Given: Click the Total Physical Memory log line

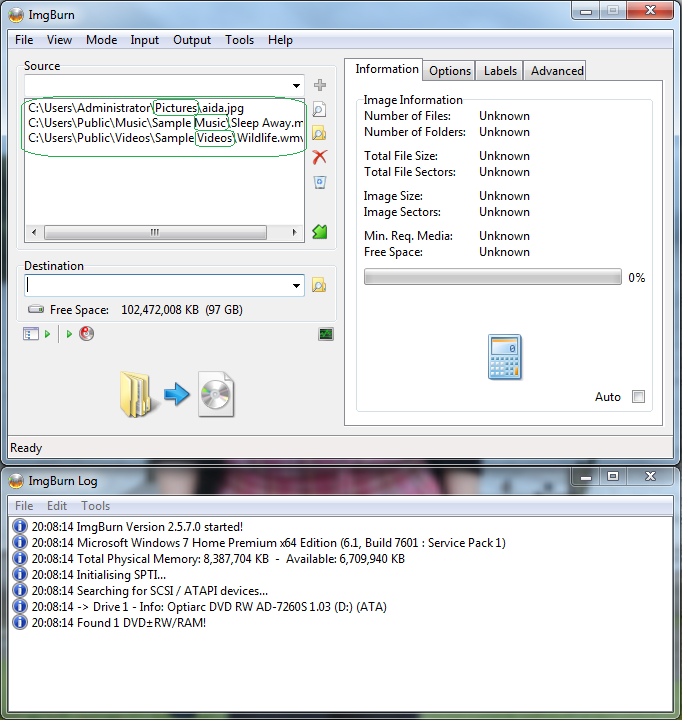Looking at the screenshot, I should [218, 559].
